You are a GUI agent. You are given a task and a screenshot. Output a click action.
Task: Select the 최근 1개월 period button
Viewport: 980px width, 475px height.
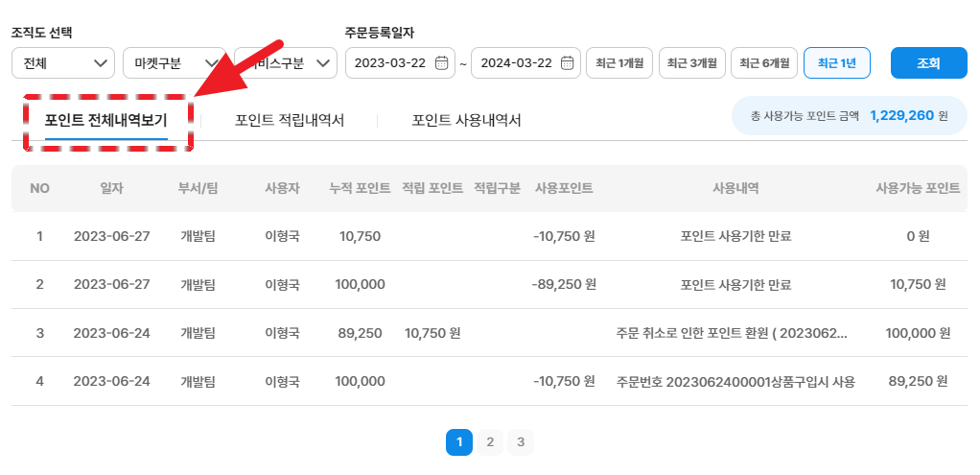pyautogui.click(x=619, y=63)
